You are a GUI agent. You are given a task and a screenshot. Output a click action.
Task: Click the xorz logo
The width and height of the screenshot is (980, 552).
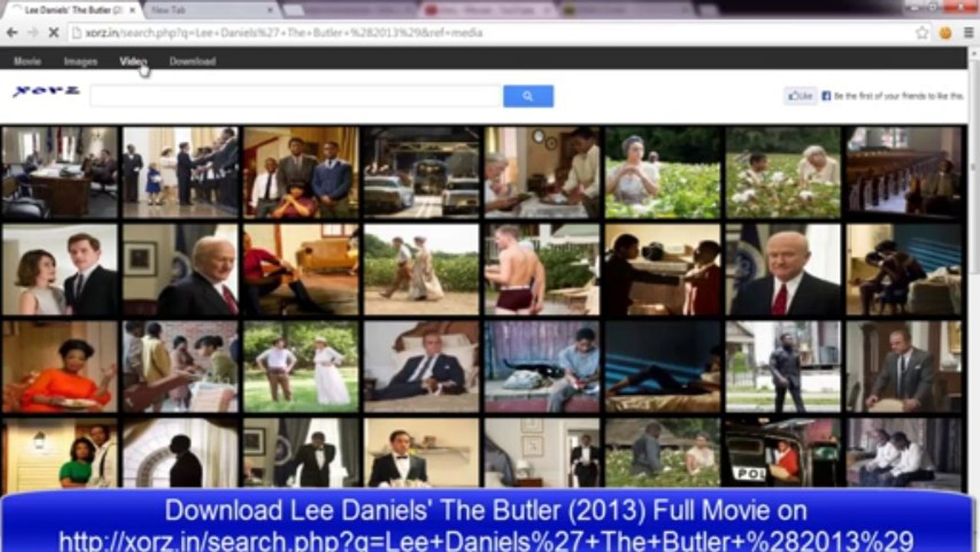click(46, 91)
